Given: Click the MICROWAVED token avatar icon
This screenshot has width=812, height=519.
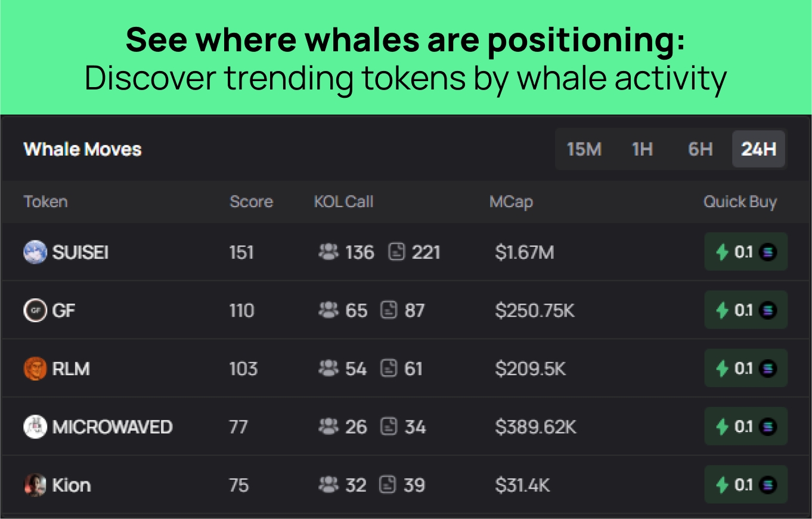Looking at the screenshot, I should tap(35, 427).
